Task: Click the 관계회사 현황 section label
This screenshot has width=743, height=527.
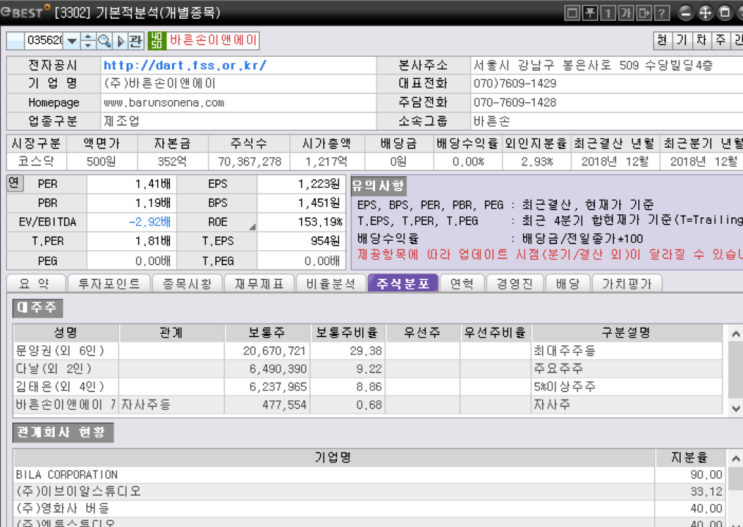Action: pyautogui.click(x=63, y=432)
